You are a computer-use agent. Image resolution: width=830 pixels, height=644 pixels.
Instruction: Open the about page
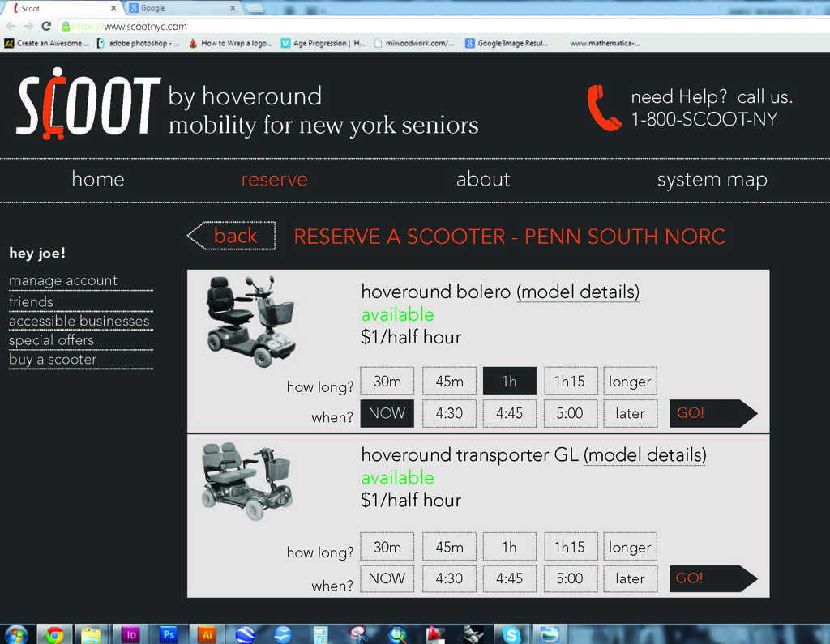[x=483, y=180]
